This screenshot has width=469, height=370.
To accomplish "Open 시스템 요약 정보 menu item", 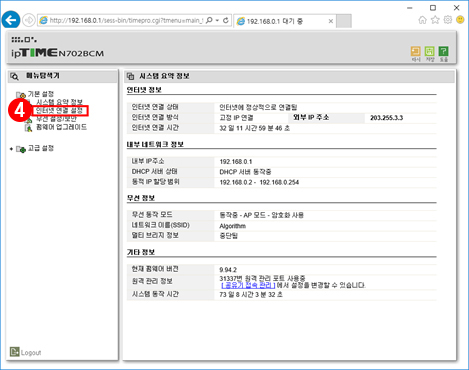I will [59, 102].
